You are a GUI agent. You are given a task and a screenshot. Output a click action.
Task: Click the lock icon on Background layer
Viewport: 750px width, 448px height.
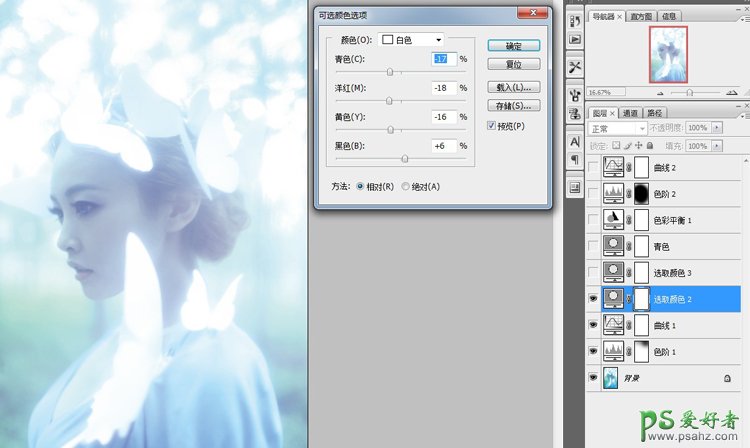click(x=726, y=378)
